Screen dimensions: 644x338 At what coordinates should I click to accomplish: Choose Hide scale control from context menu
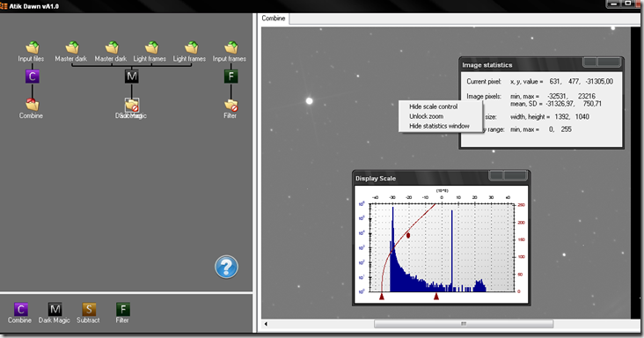434,107
